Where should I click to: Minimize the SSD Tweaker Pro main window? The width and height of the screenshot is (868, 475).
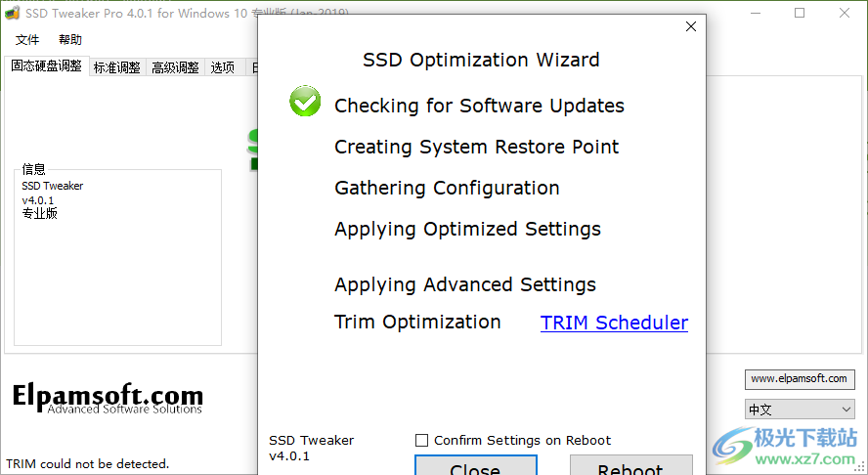tap(756, 13)
